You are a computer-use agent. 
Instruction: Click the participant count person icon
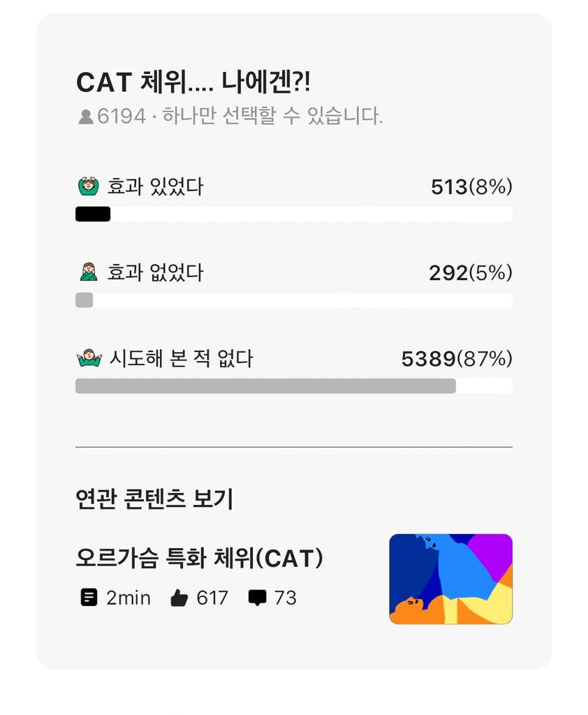tap(86, 117)
